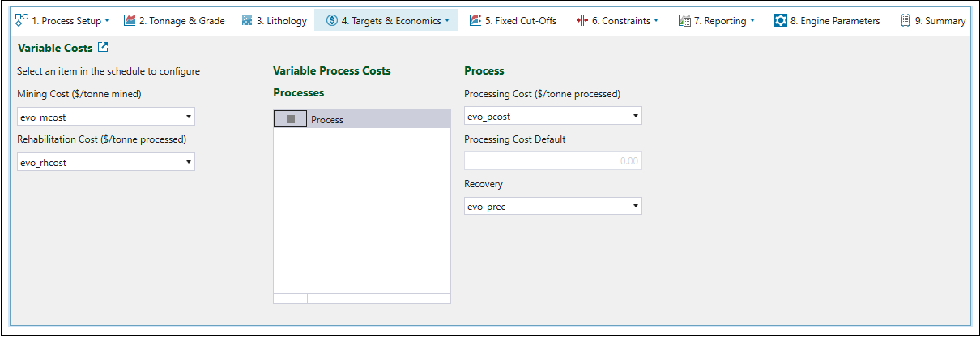Click the Engine Parameters gear icon
The image size is (980, 337).
tap(780, 20)
